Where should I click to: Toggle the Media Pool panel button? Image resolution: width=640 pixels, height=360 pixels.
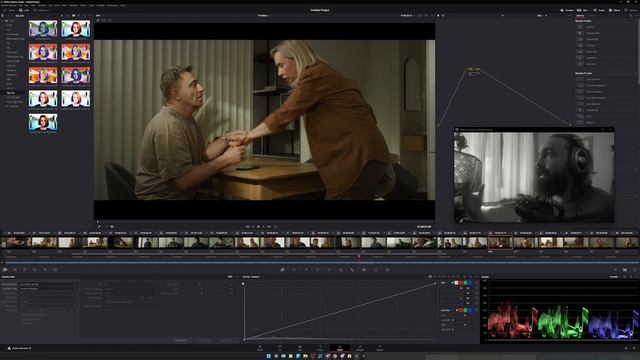point(41,10)
